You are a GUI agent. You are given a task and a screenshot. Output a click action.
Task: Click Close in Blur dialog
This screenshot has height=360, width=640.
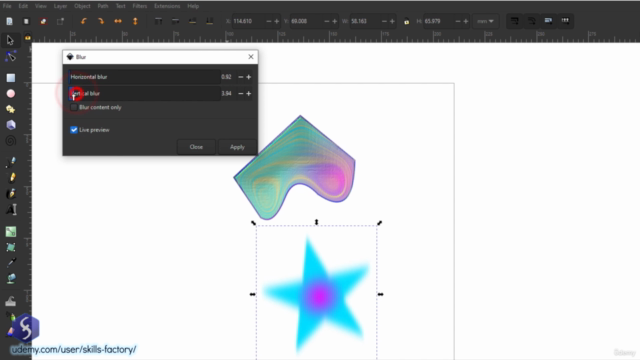click(x=196, y=147)
